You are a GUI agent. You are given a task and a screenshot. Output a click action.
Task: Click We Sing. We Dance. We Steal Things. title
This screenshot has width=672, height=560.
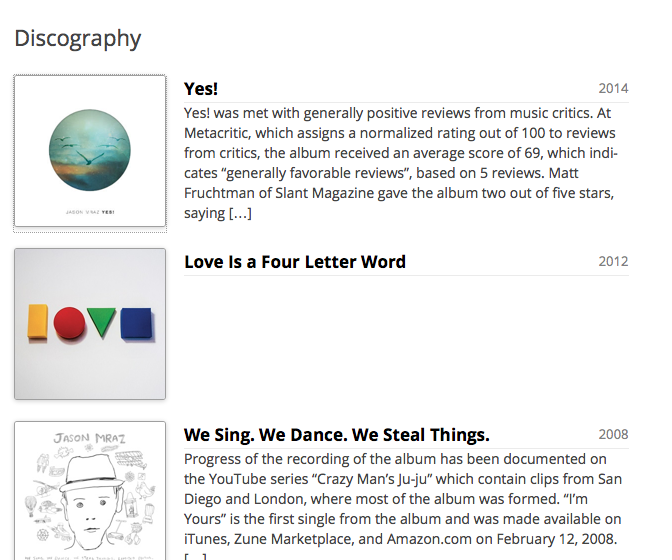point(337,435)
